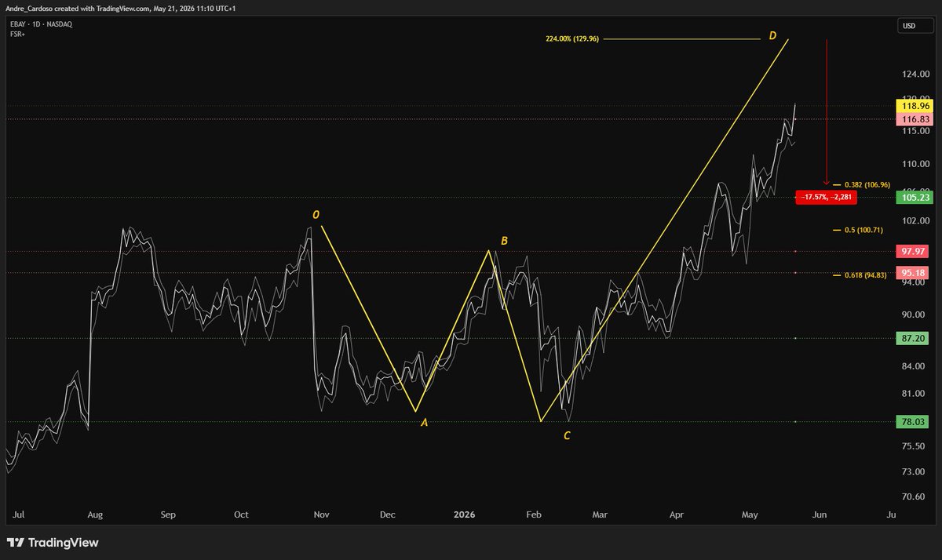The height and width of the screenshot is (560, 942).
Task: Click the Nov time axis label
Action: click(x=321, y=515)
